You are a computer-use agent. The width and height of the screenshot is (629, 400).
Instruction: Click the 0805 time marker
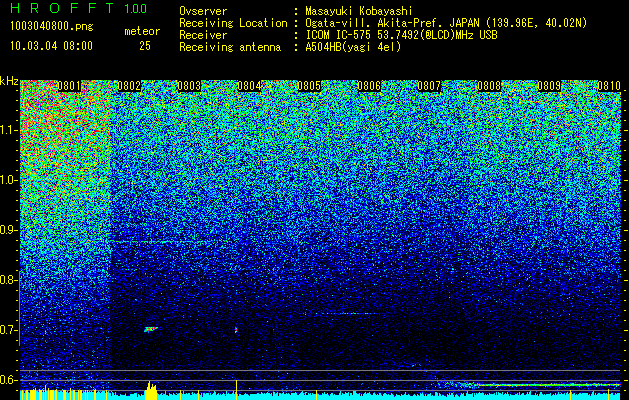click(309, 86)
